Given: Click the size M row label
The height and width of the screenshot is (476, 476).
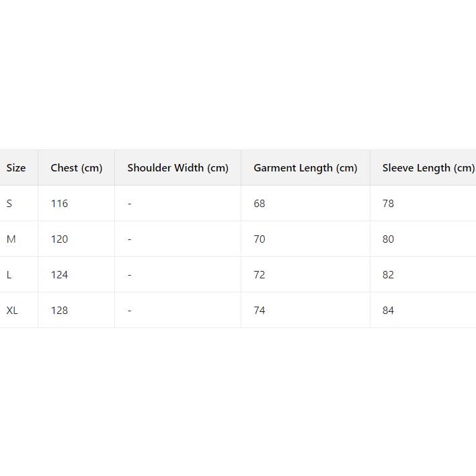Looking at the screenshot, I should pos(11,239).
